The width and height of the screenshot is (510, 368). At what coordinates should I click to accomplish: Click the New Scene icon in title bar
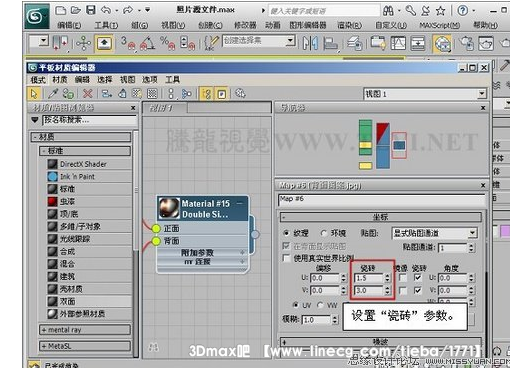pos(60,10)
